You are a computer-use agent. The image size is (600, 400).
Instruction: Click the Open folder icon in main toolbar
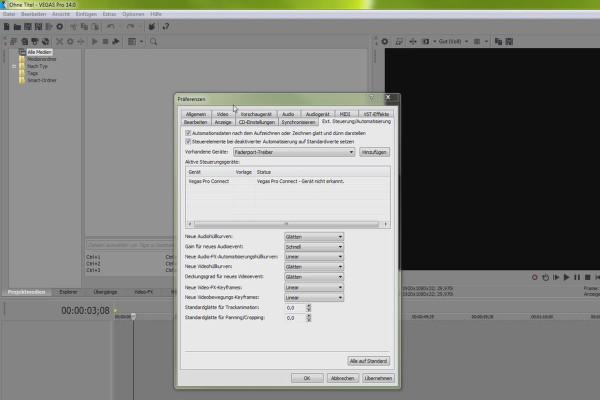point(17,26)
